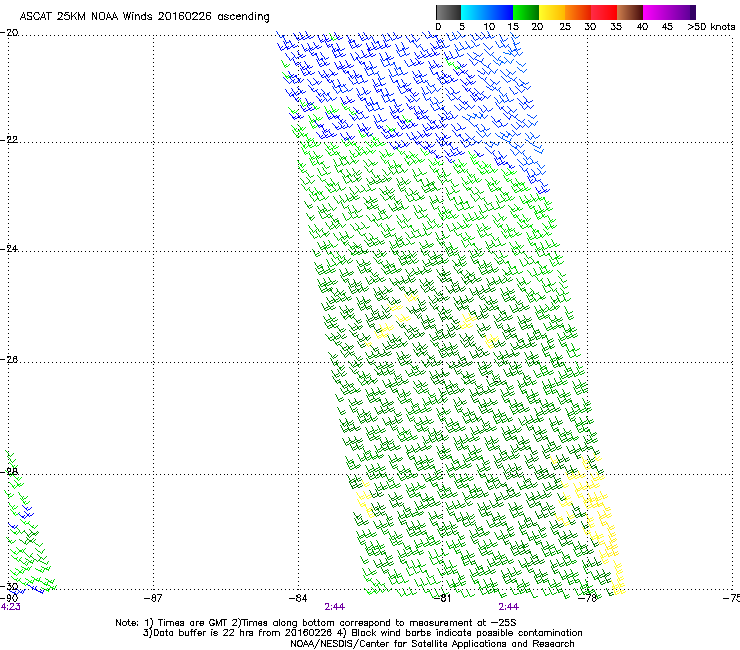740x650 pixels.
Task: Click the blue 5–15 knot color bar segment
Action: (x=487, y=12)
